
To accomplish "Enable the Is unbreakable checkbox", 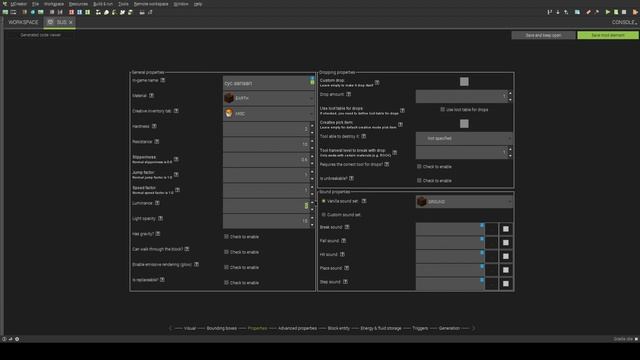I will pyautogui.click(x=419, y=180).
